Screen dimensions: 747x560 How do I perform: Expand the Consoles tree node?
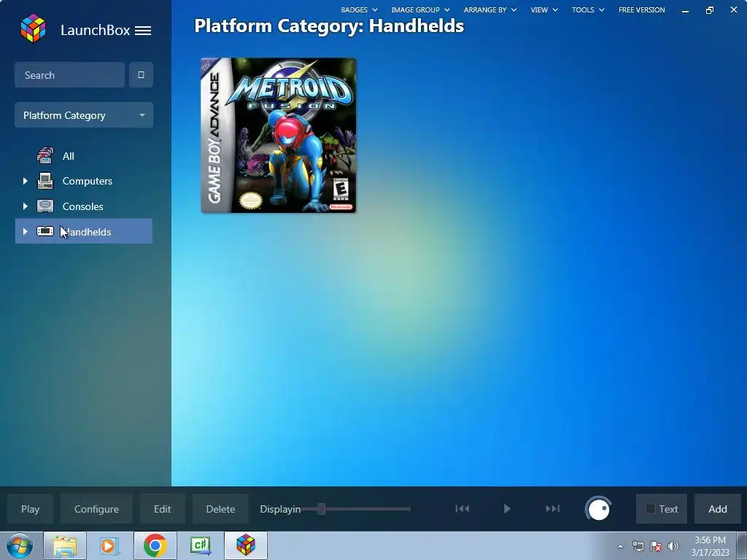pyautogui.click(x=26, y=206)
